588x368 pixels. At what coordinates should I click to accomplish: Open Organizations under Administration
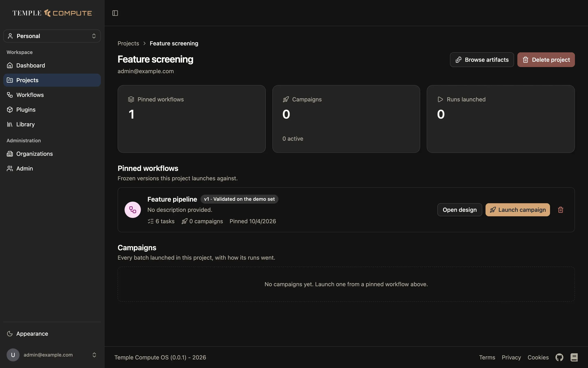click(52, 154)
